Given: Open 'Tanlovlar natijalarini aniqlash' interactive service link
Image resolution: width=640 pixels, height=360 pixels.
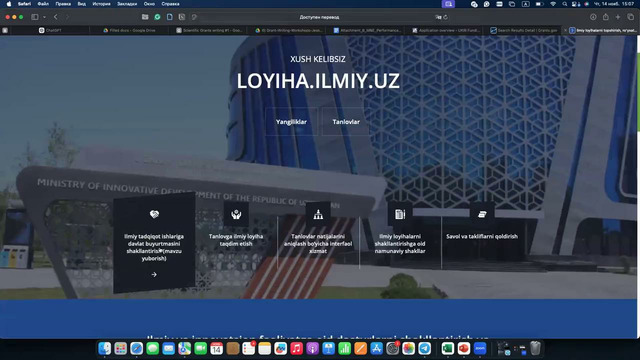Looking at the screenshot, I should click(x=318, y=244).
